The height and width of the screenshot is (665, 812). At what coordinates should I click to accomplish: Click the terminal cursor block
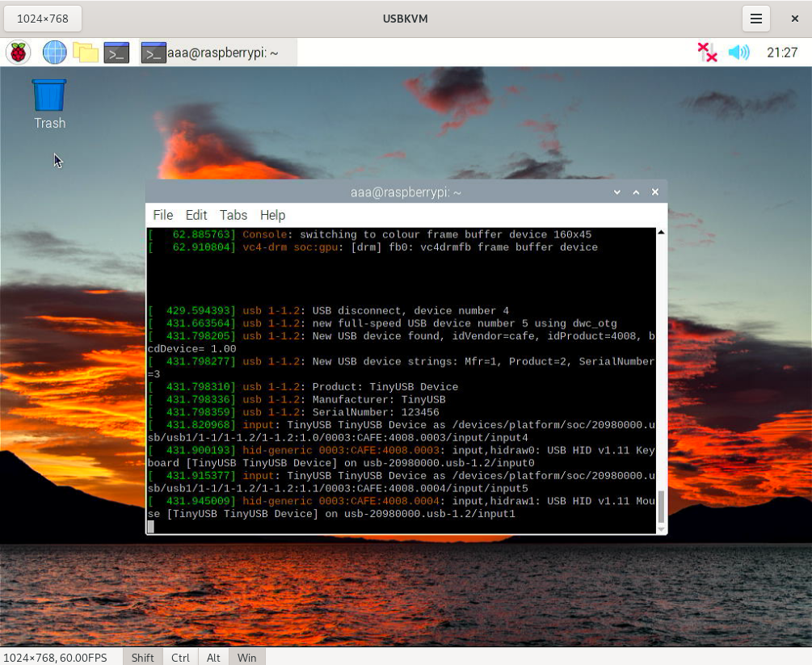[151, 527]
